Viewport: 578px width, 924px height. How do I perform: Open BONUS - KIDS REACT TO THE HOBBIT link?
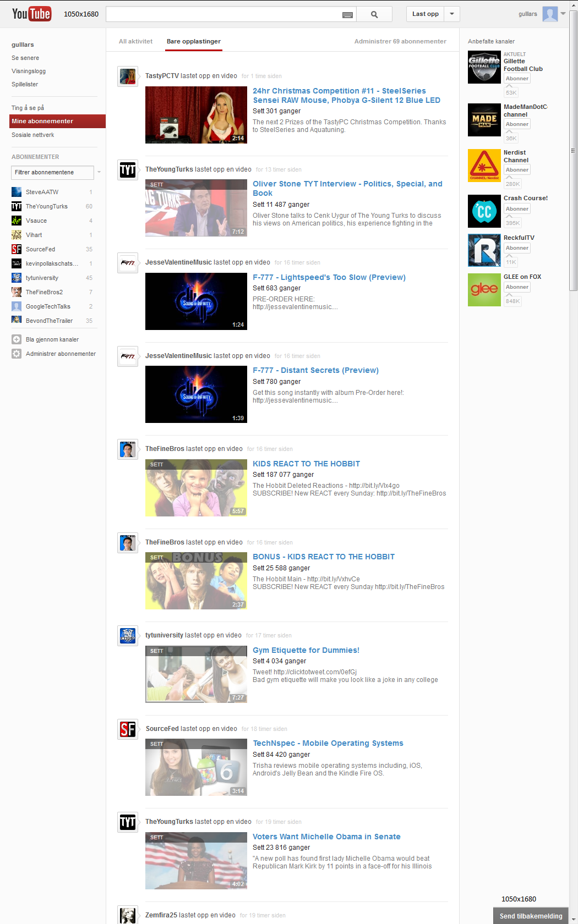pyautogui.click(x=324, y=557)
